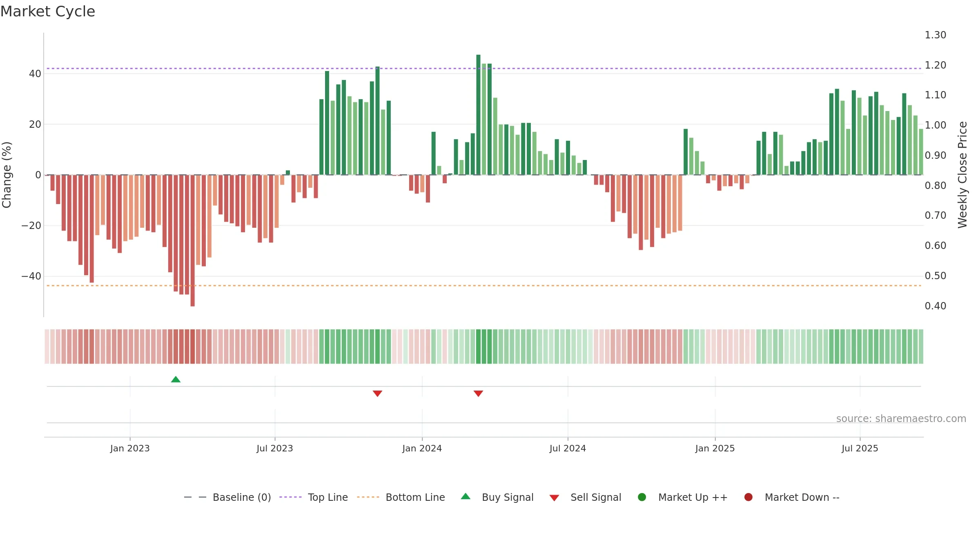Image resolution: width=980 pixels, height=551 pixels.
Task: Toggle the Sell Signal legend entry
Action: pyautogui.click(x=585, y=497)
